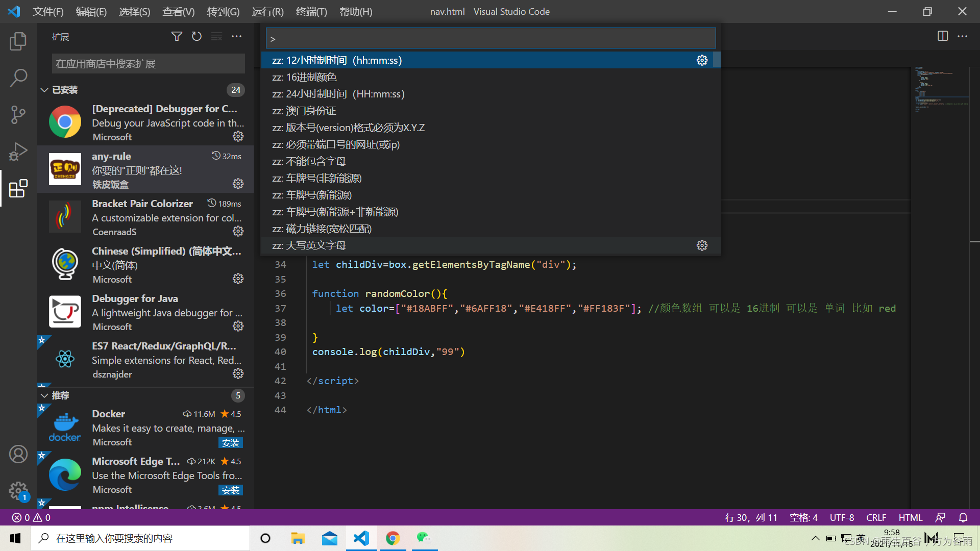The width and height of the screenshot is (980, 551).
Task: Show errors and warnings in status bar
Action: [31, 517]
